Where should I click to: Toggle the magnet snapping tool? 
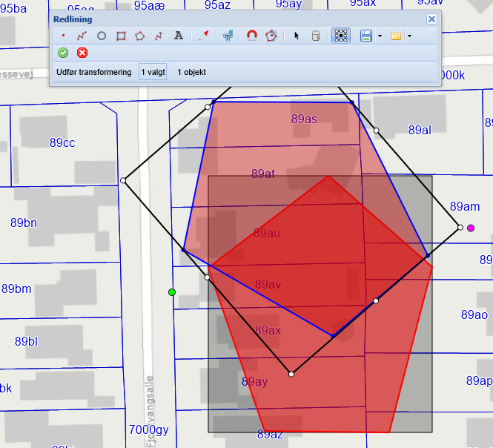point(252,36)
